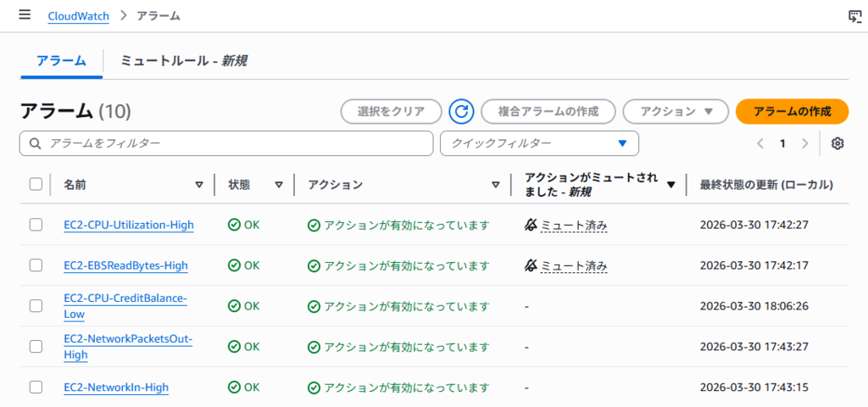
Task: Open EC2-NetworkPacketsOut-High alarm link
Action: click(128, 347)
